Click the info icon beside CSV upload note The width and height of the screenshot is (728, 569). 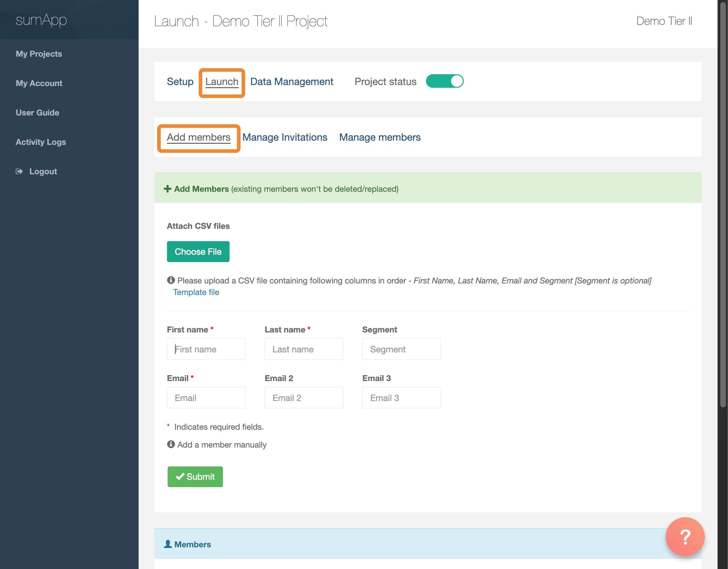point(171,280)
